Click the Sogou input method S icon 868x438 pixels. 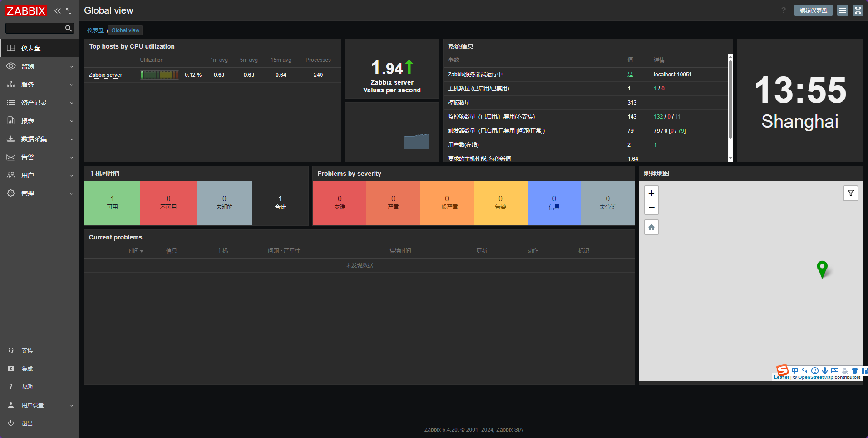[782, 370]
